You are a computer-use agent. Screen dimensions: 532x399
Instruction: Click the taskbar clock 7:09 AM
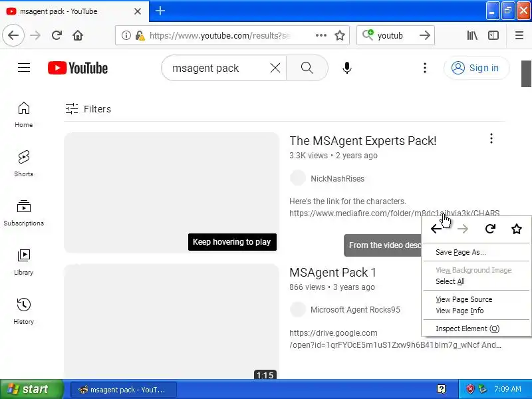point(507,389)
